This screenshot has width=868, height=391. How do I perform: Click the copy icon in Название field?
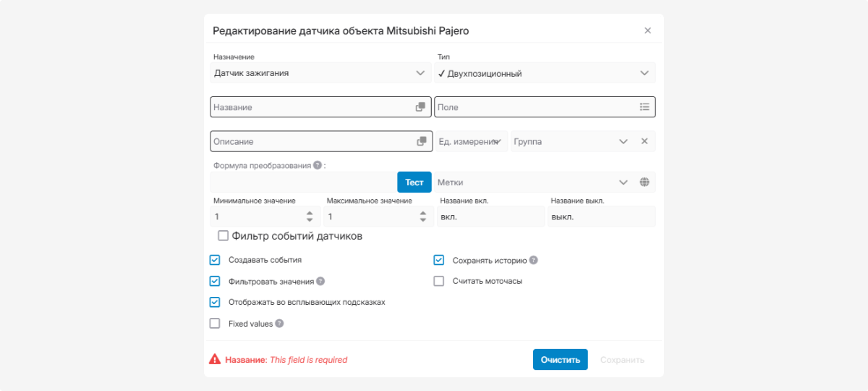(x=420, y=107)
